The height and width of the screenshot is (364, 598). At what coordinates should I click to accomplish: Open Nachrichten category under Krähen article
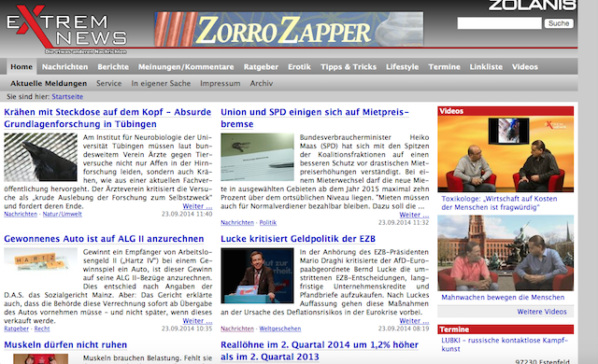pos(21,215)
